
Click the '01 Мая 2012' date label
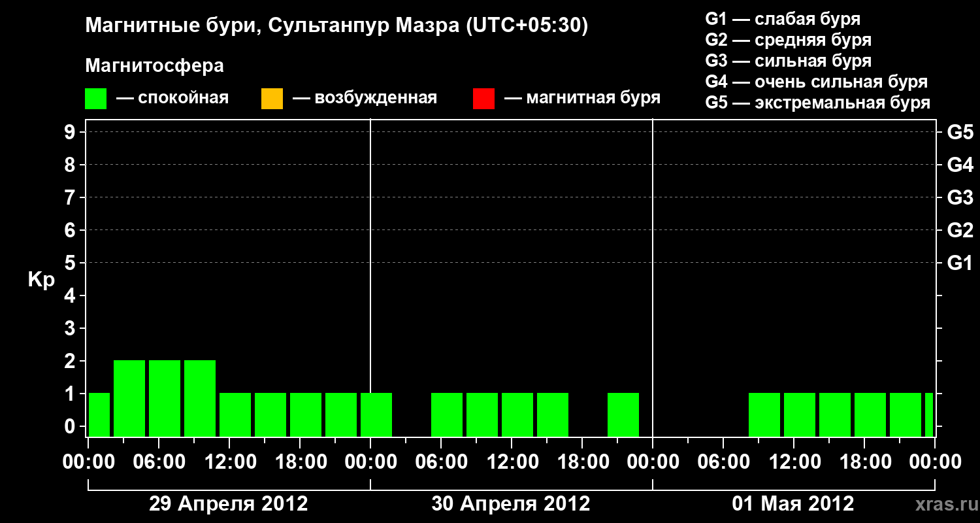[793, 504]
